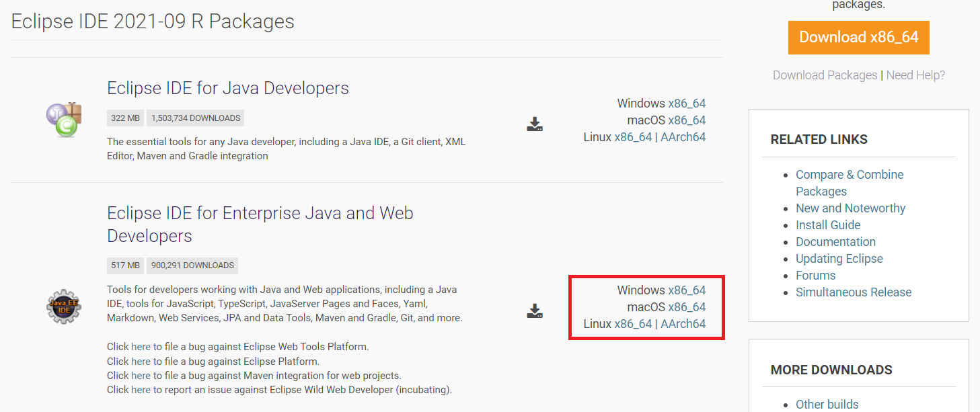Click 'here' to file Eclipse Platform bug
The height and width of the screenshot is (412, 980).
(141, 362)
